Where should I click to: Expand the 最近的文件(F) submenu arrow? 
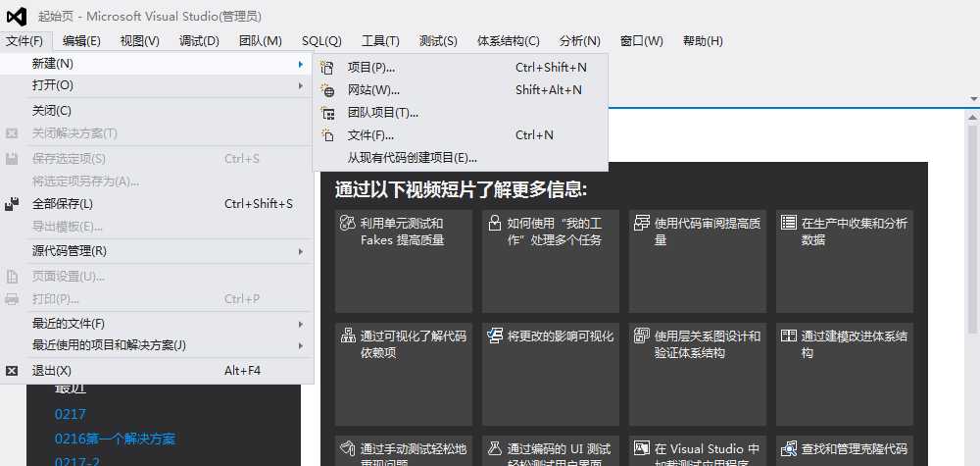tap(301, 324)
